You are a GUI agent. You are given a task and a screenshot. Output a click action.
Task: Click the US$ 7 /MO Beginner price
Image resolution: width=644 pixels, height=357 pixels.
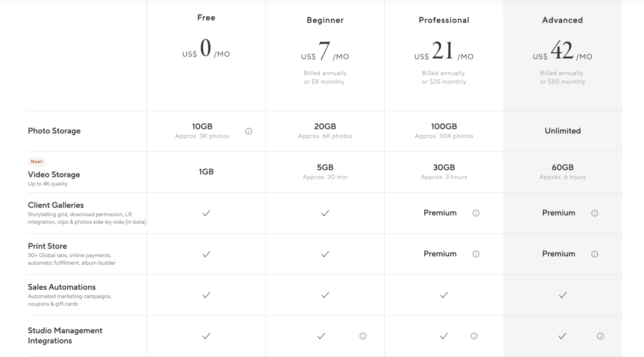coord(325,52)
